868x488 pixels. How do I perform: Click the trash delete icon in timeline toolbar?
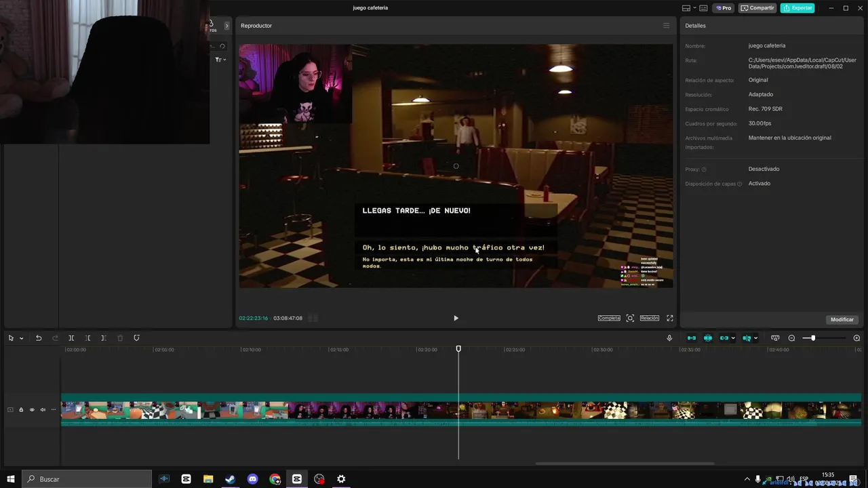tap(120, 338)
